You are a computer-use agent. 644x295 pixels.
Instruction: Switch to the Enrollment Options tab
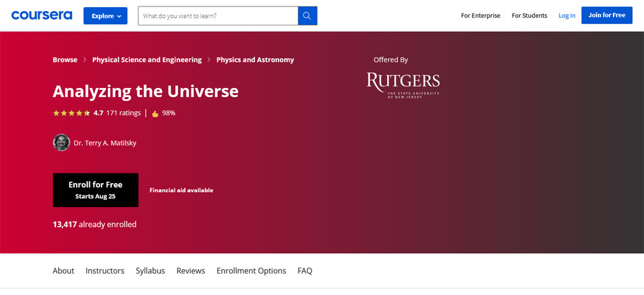[x=251, y=271]
